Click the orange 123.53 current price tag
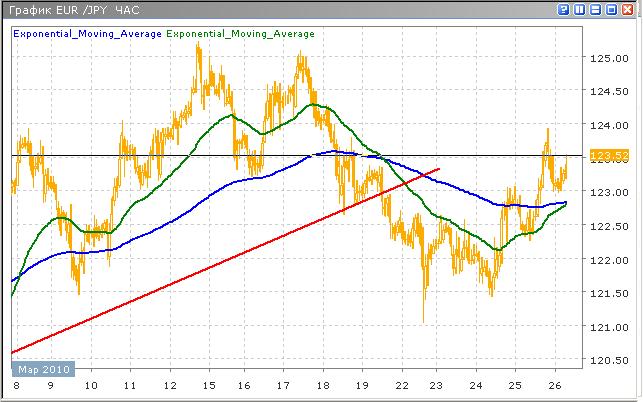 click(x=609, y=156)
